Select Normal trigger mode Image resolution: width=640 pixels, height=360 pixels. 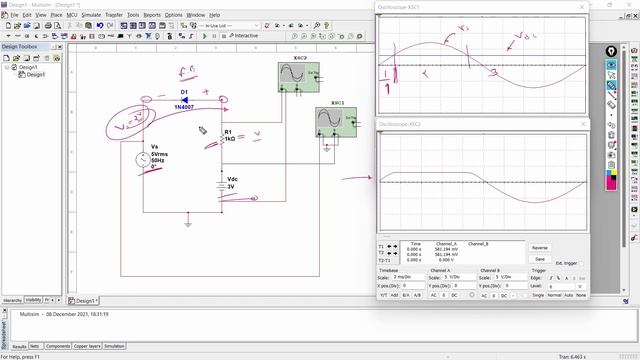click(x=554, y=295)
